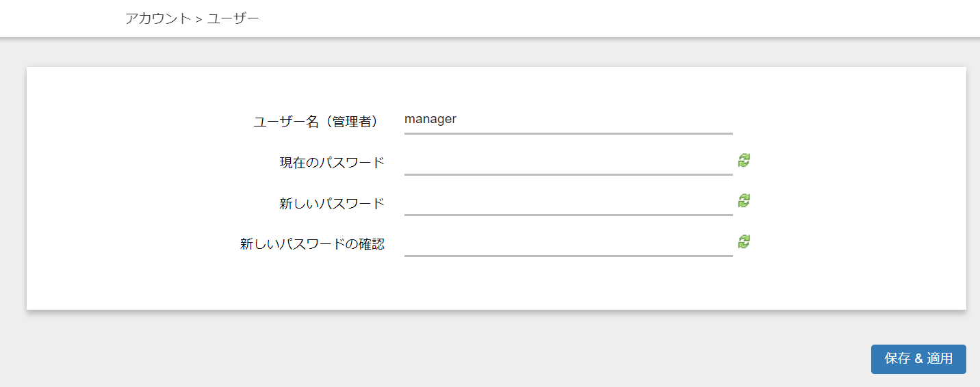Click the green icon beside 現在のパスワード field

744,161
